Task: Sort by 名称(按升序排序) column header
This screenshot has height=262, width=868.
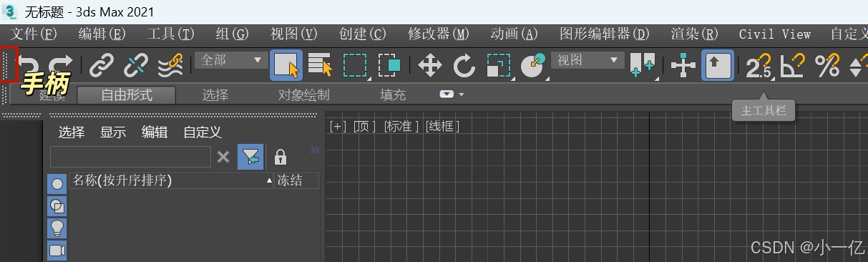Action: (172, 180)
